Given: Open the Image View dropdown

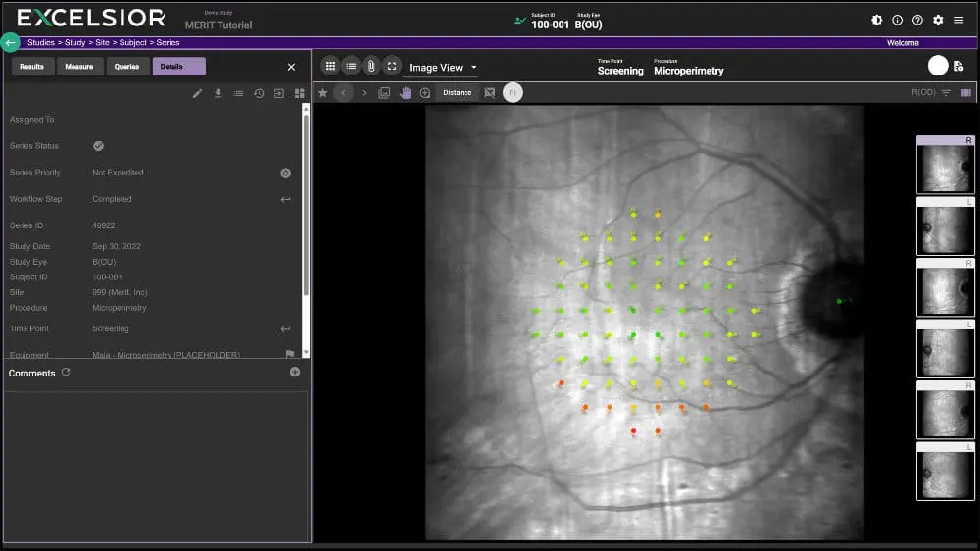Looking at the screenshot, I should pos(443,68).
